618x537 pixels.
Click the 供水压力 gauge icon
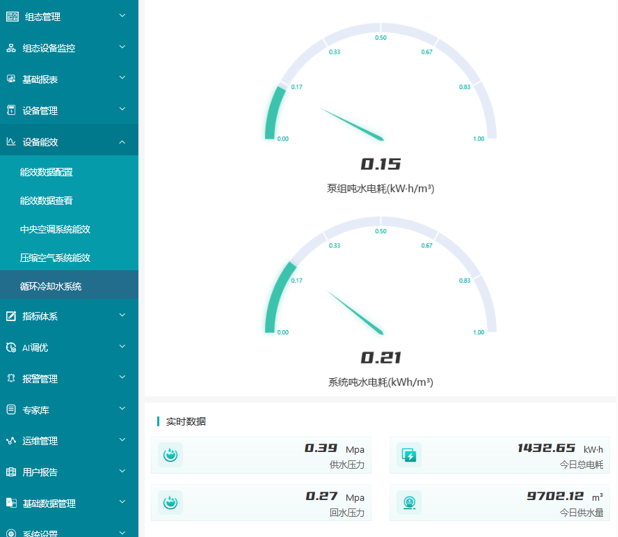coord(170,455)
